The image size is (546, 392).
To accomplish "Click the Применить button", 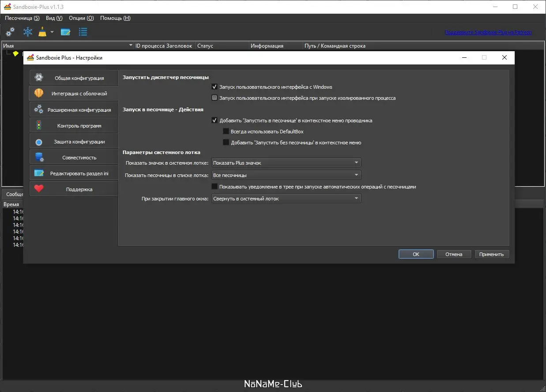I will click(x=492, y=254).
